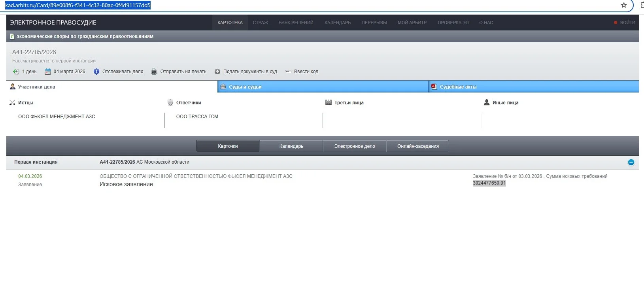Click plaintiff 'ООО ФЬЮЕЛ МЕНЕДЖМЕНТ АЗС'
This screenshot has height=300, width=644.
tap(57, 117)
